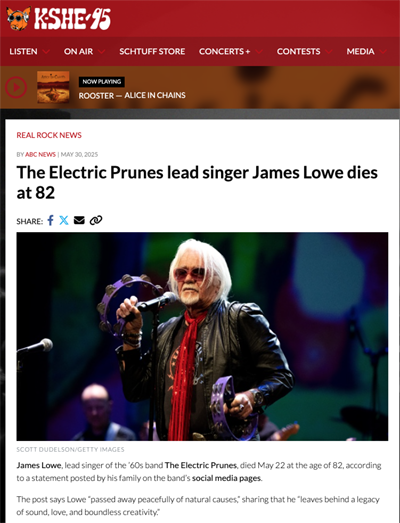The image size is (400, 523).
Task: Open the Schtuff Store menu item
Action: [x=152, y=51]
